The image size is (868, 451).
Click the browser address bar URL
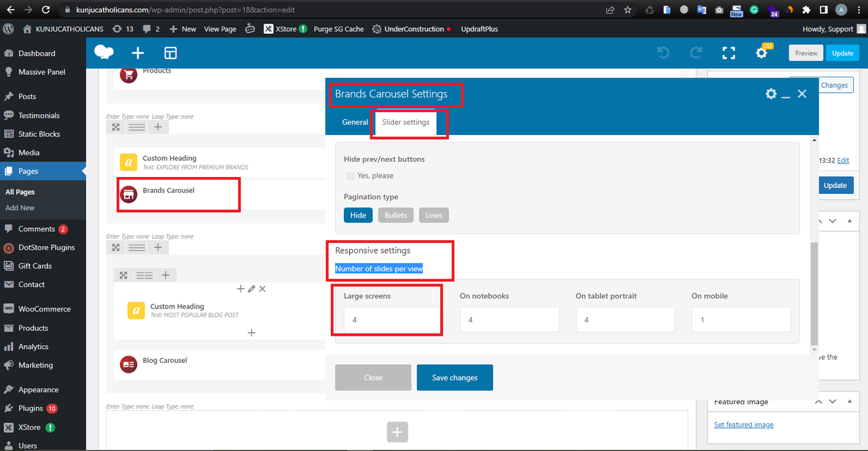point(184,10)
